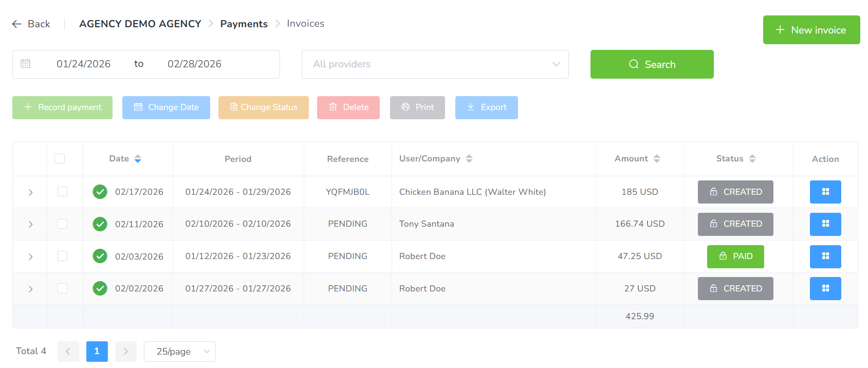The image size is (868, 368).
Task: Click the Date column sort arrows
Action: [x=138, y=159]
